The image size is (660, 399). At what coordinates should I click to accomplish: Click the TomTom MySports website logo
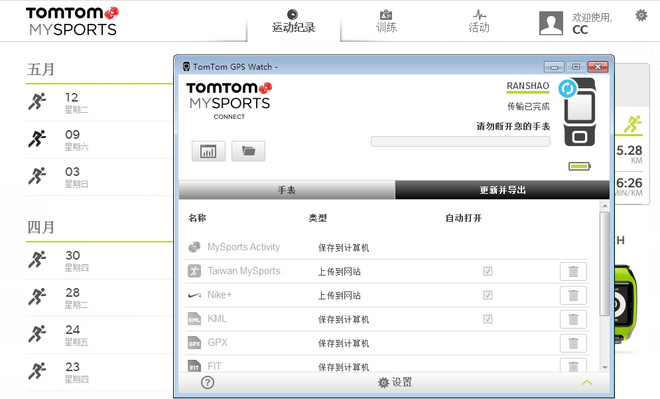[x=72, y=21]
